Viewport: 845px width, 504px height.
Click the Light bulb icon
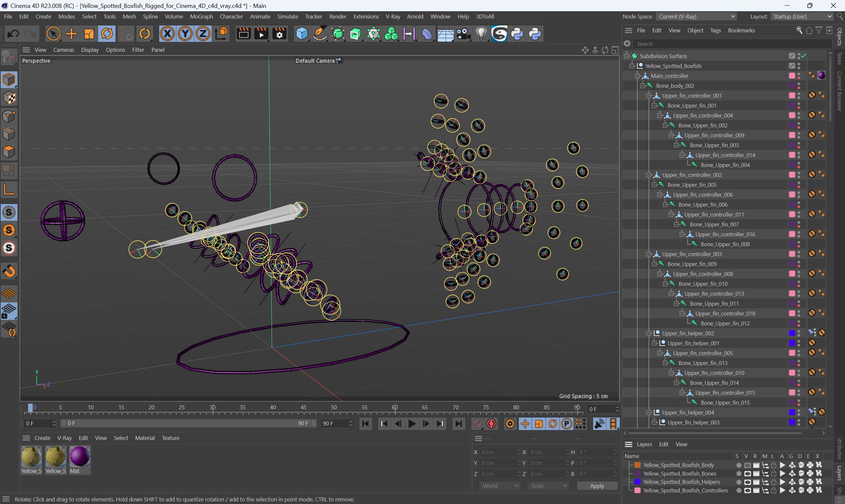point(481,34)
